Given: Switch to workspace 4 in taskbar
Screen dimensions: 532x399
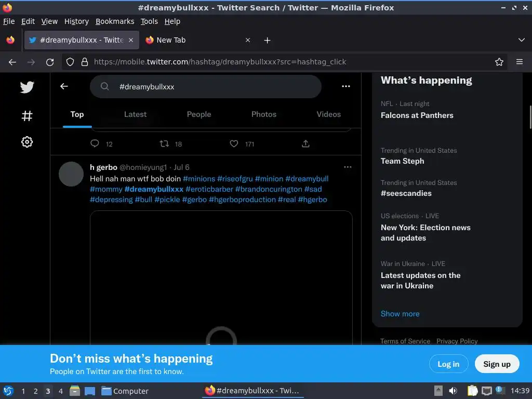Looking at the screenshot, I should click(61, 391).
